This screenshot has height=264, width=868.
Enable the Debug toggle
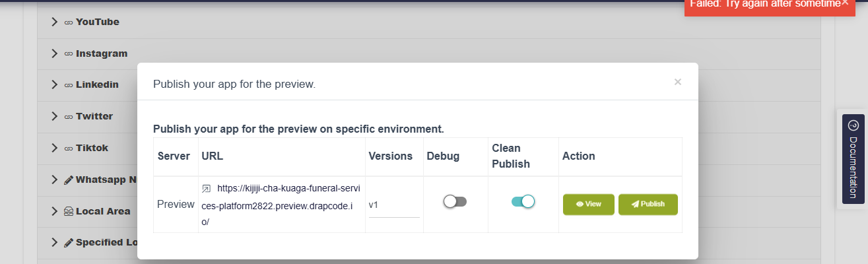click(455, 202)
